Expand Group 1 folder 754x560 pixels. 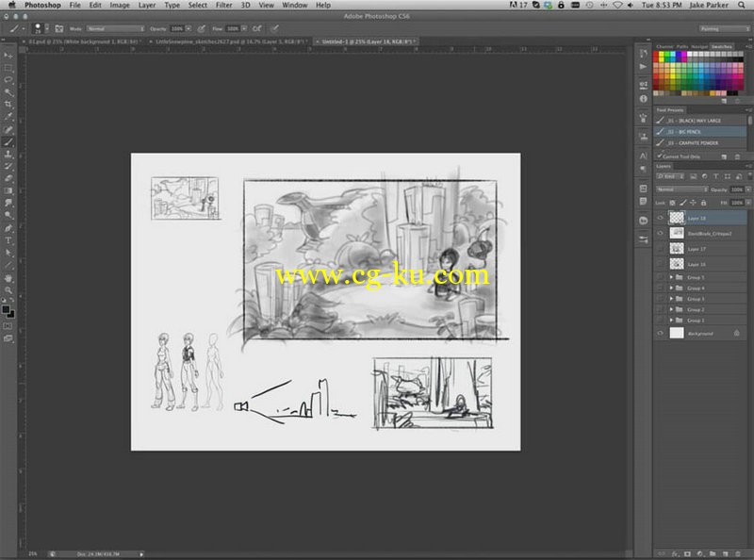671,320
